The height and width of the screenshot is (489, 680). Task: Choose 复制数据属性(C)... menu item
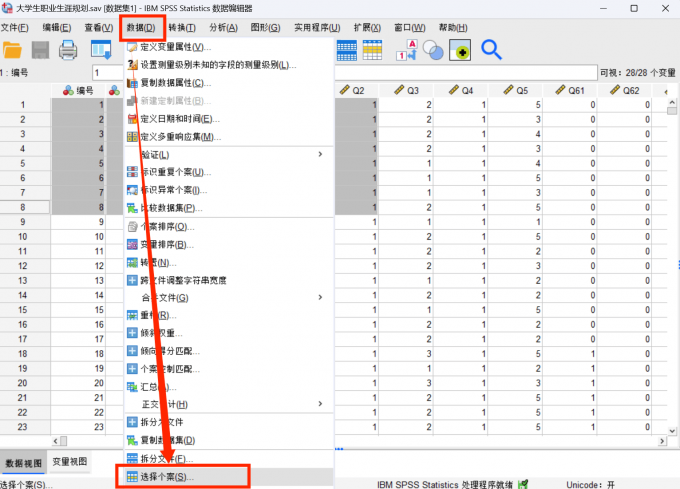point(229,83)
